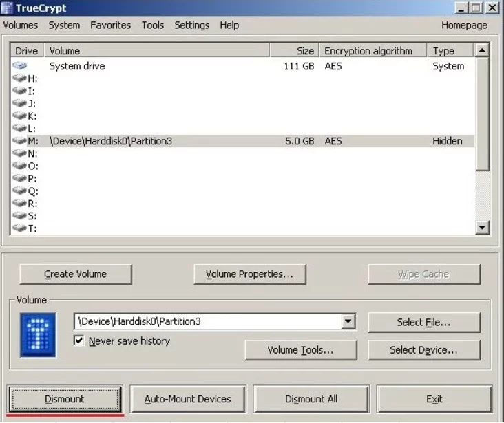The height and width of the screenshot is (423, 504).
Task: Expand the volume path dropdown arrow
Action: point(348,321)
